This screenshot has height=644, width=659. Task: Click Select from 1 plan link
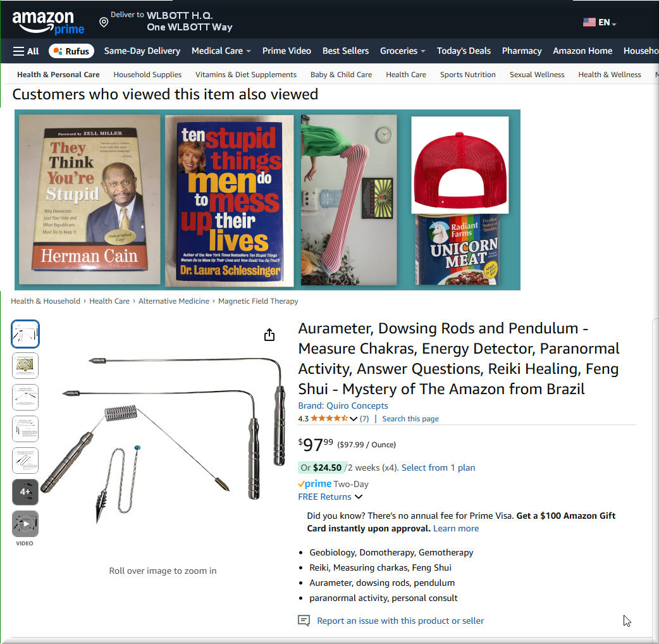coord(438,468)
